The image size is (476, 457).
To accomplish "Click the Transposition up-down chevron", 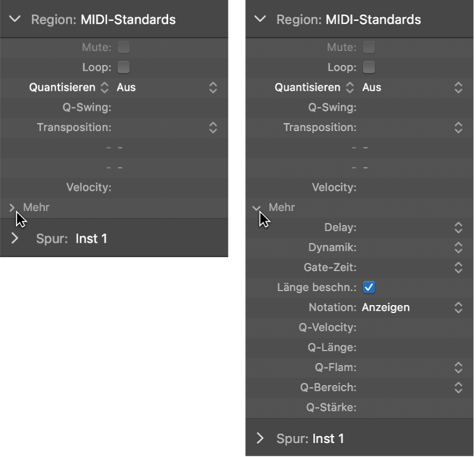I will [212, 128].
